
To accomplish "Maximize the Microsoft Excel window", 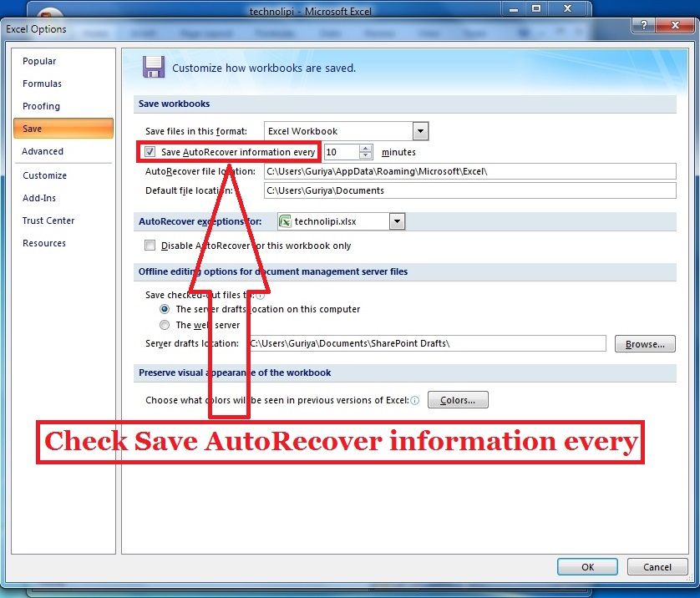I will [536, 8].
